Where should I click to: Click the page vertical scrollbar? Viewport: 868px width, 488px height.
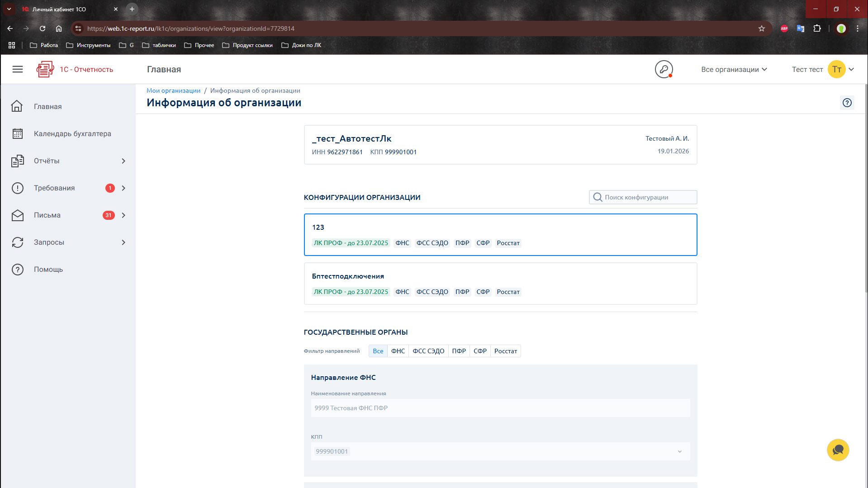866,190
